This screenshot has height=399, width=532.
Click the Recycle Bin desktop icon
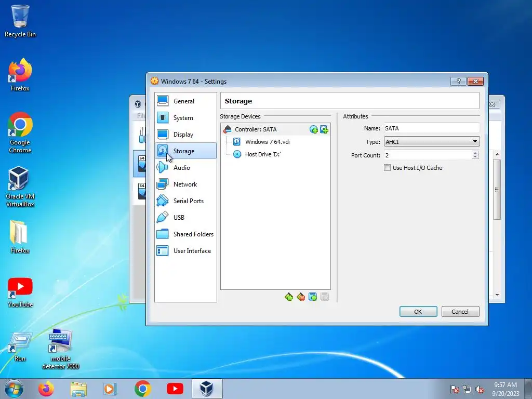tap(20, 21)
